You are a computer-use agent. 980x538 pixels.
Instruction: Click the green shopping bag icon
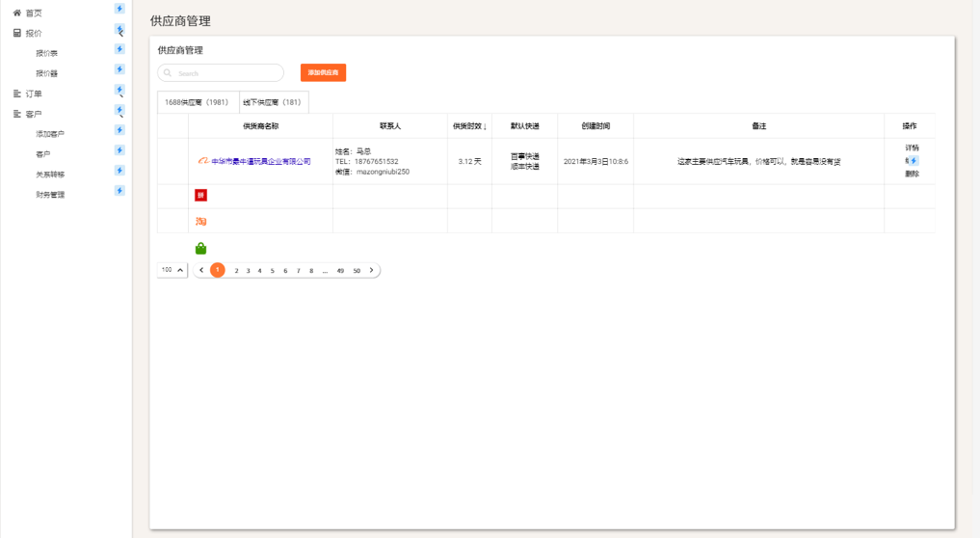[x=200, y=248]
